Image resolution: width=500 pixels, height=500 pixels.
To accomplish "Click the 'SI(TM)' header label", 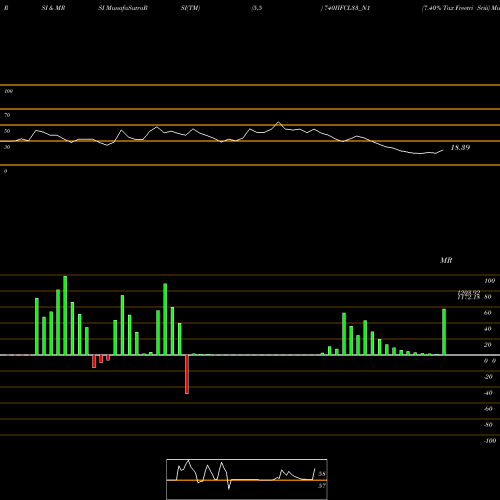I will [190, 8].
